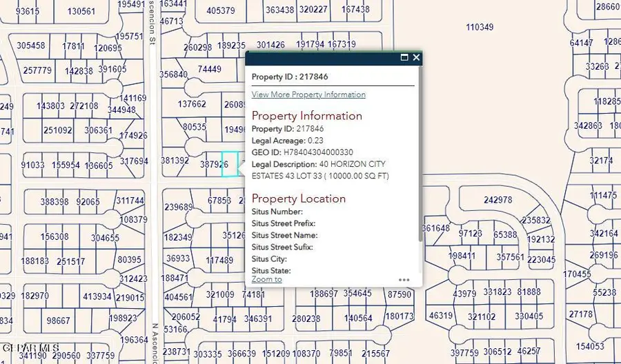Select parcel 361648
This screenshot has height=364, width=621.
[436, 228]
